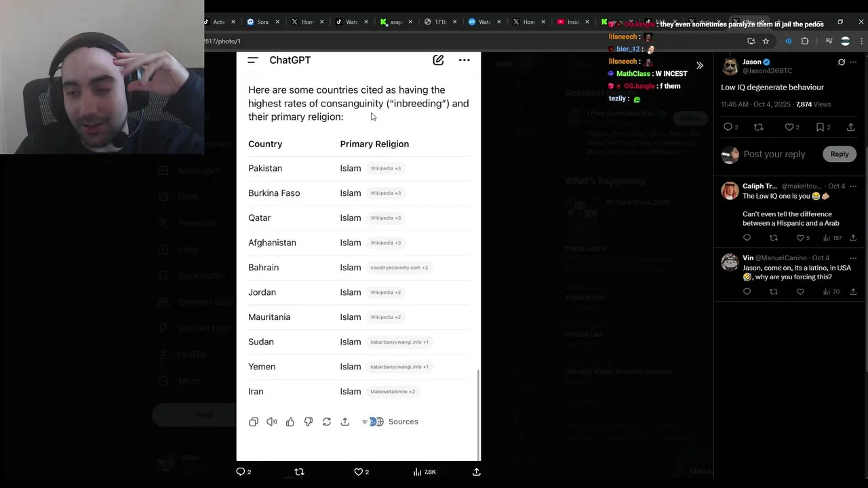
Task: Start a new chat with compose icon
Action: coord(438,60)
